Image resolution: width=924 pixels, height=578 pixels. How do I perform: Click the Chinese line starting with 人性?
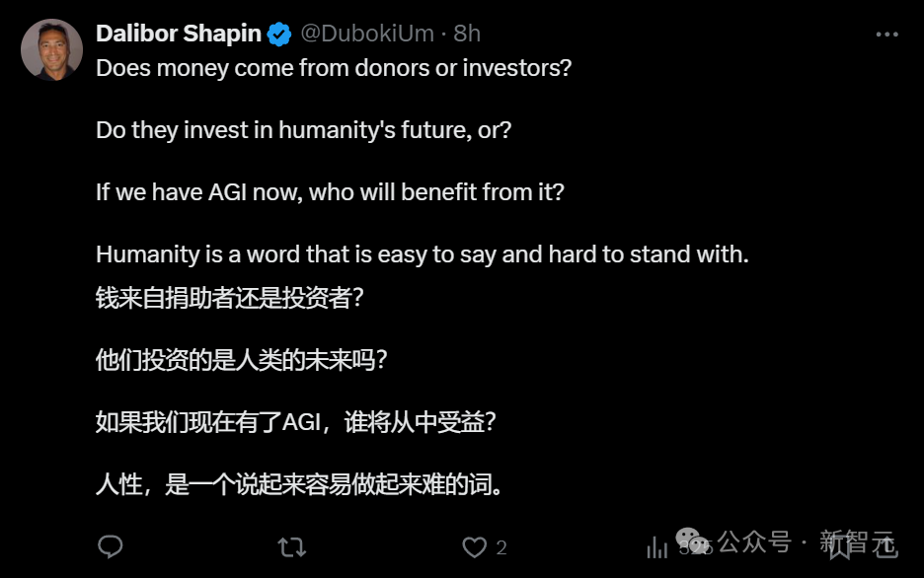[299, 484]
